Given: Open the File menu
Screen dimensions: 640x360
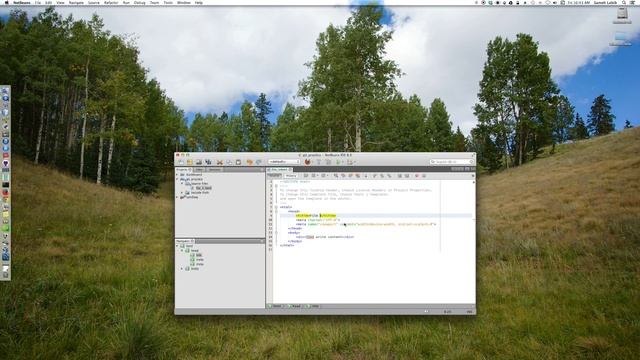Looking at the screenshot, I should 38,2.
